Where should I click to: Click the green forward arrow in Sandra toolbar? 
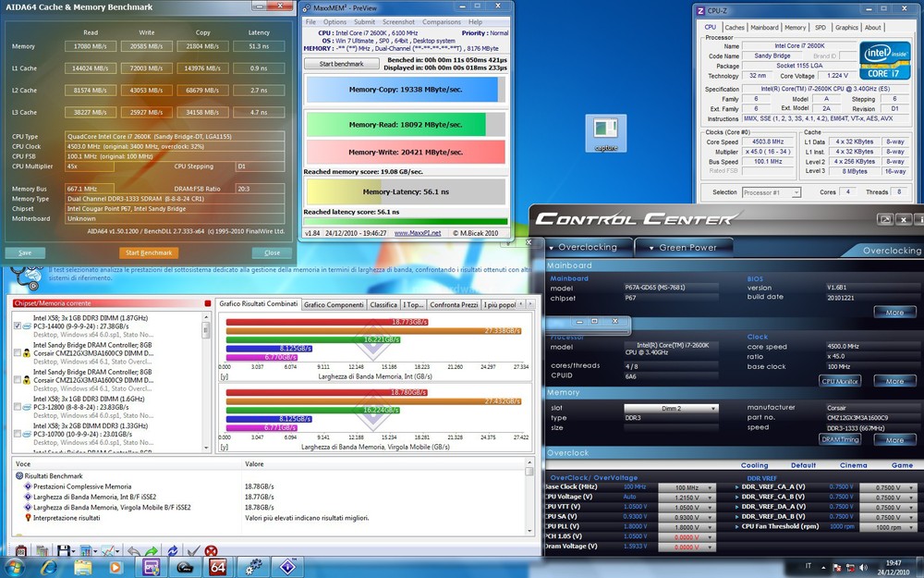152,551
